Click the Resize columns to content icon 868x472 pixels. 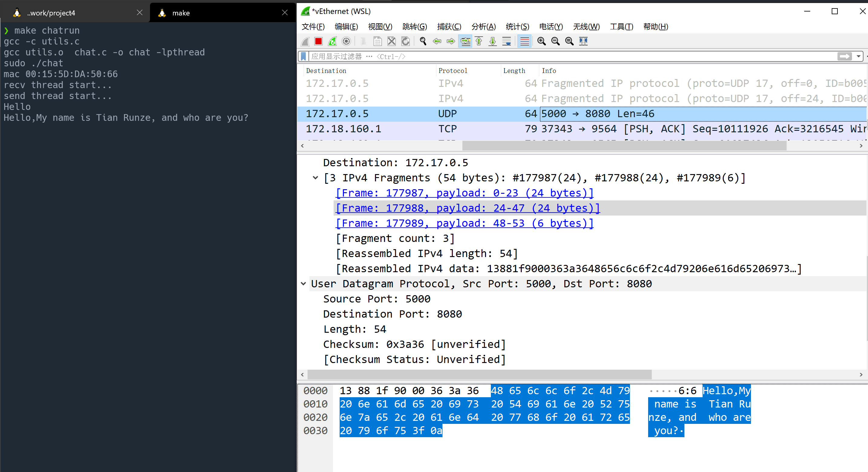click(583, 41)
